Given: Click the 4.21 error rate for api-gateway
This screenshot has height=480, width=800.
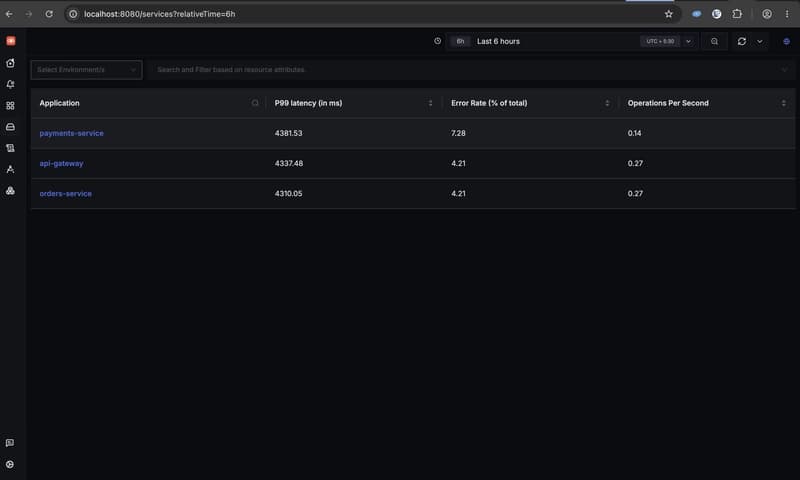Looking at the screenshot, I should 458,163.
